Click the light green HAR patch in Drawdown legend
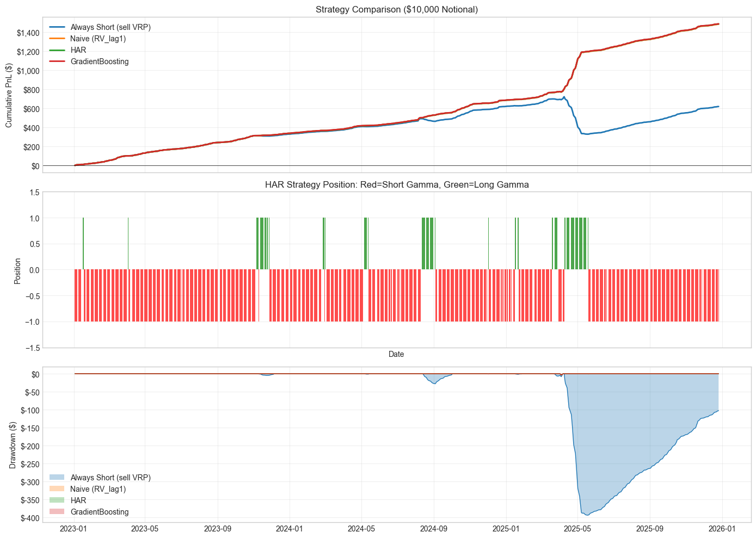Viewport: 756px width, 538px height. pyautogui.click(x=57, y=500)
